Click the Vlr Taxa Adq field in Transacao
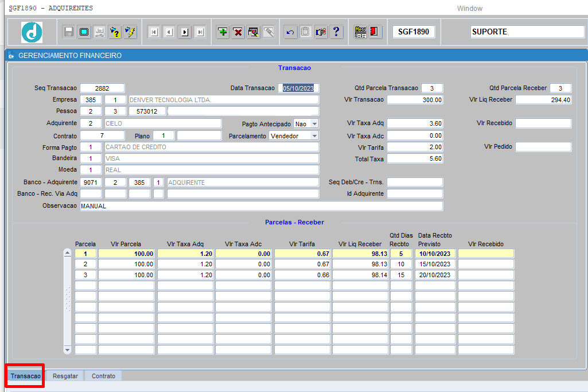The image size is (588, 392). pyautogui.click(x=415, y=123)
